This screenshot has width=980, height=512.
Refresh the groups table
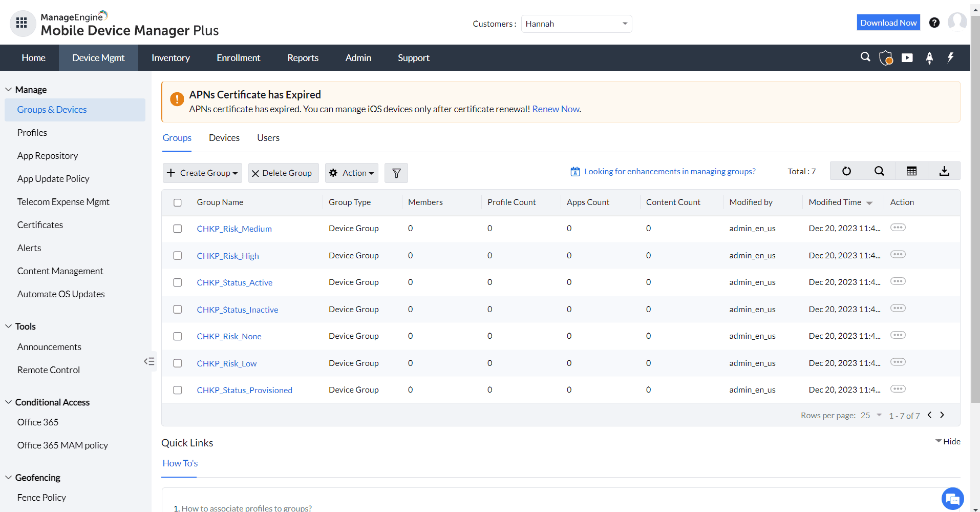pos(846,171)
